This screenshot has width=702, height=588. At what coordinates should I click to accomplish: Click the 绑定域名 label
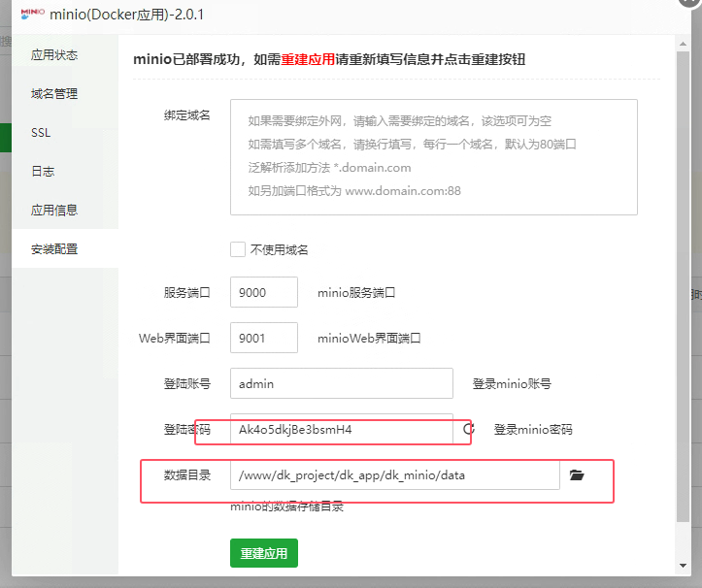pos(187,115)
